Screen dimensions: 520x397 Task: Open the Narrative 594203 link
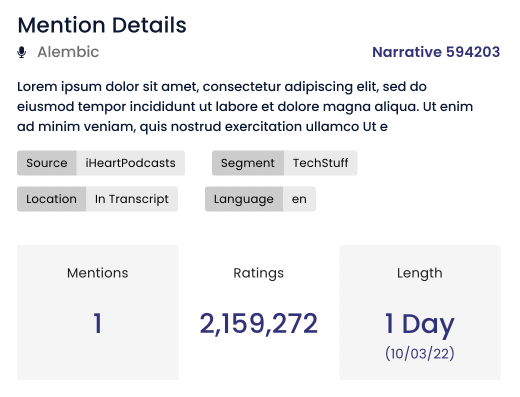[x=436, y=52]
